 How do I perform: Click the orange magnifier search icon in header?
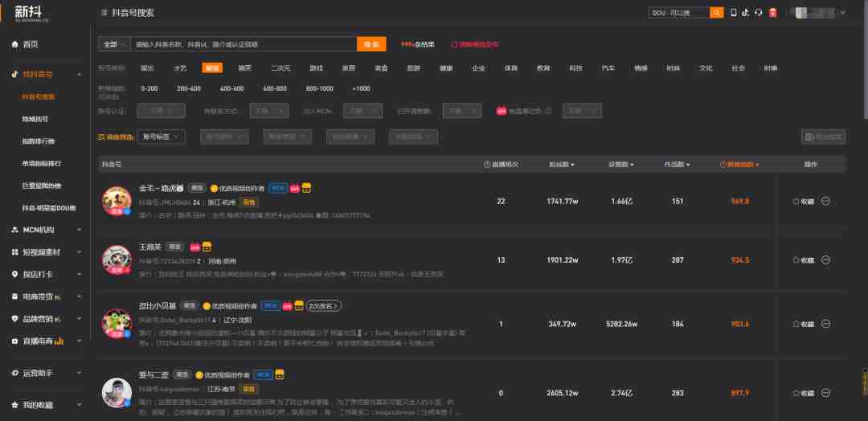tap(716, 13)
